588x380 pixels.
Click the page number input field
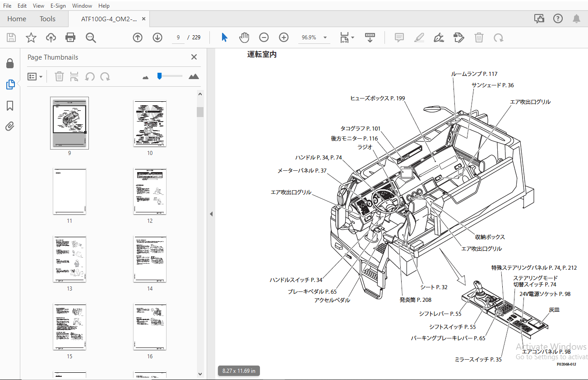pyautogui.click(x=179, y=38)
